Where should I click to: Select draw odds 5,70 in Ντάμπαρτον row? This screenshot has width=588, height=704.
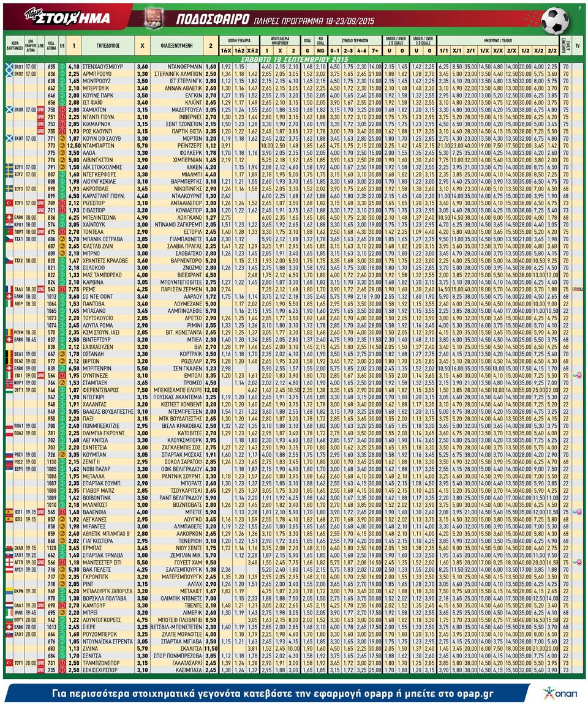click(142, 146)
